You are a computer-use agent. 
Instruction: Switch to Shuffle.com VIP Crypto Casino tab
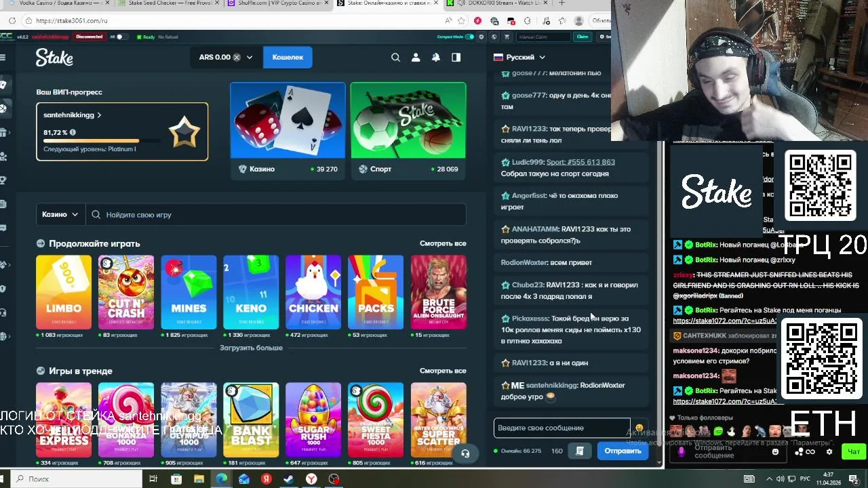[x=279, y=3]
